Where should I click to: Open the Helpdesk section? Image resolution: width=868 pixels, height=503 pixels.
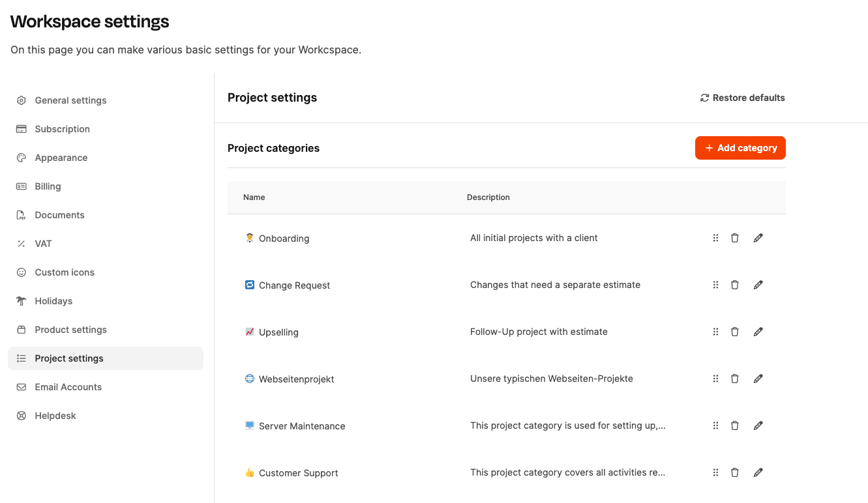tap(55, 416)
